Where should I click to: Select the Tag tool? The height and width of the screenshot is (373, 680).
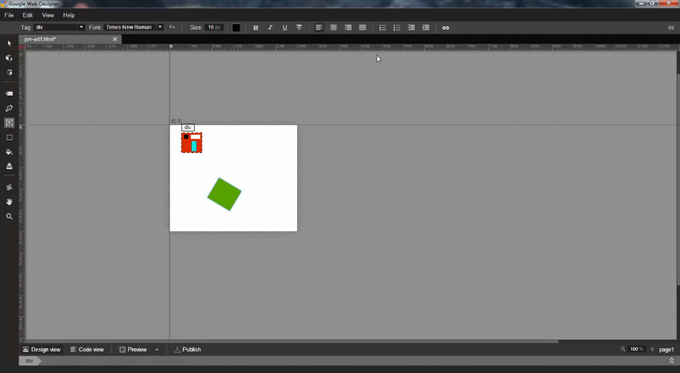(10, 94)
